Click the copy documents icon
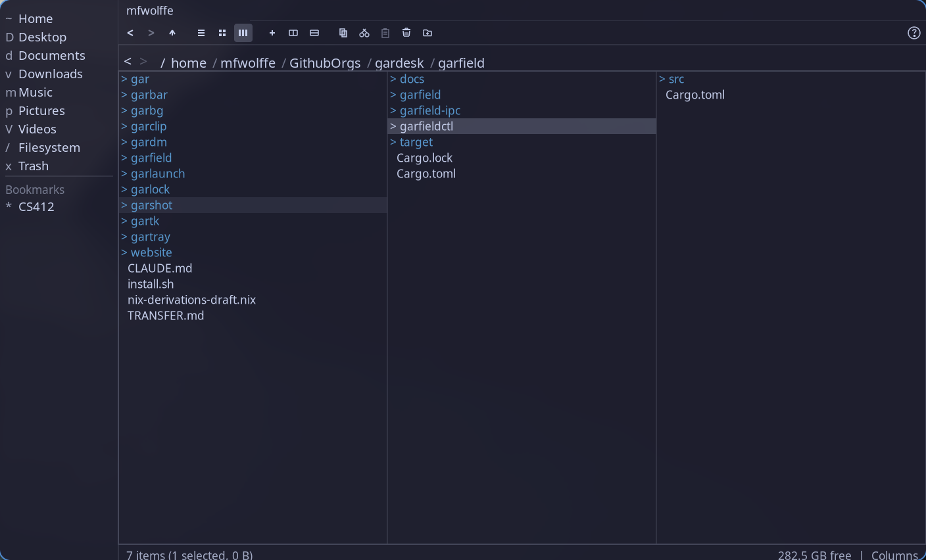 coord(343,32)
